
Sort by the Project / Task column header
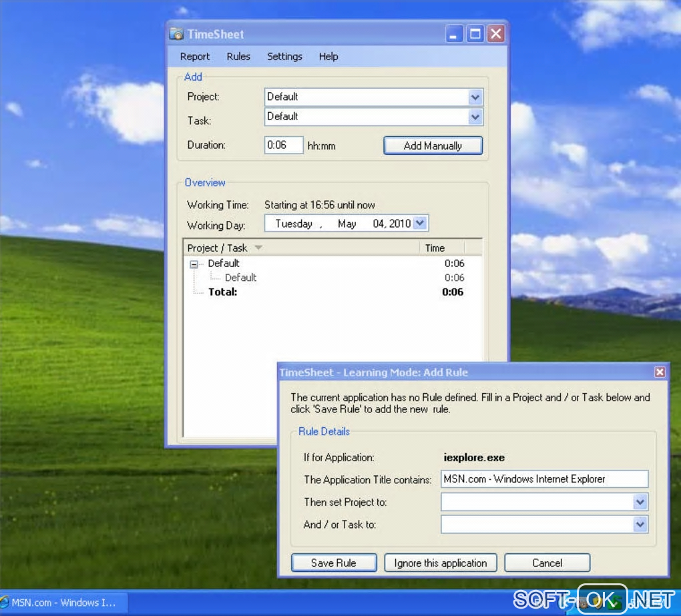point(301,248)
